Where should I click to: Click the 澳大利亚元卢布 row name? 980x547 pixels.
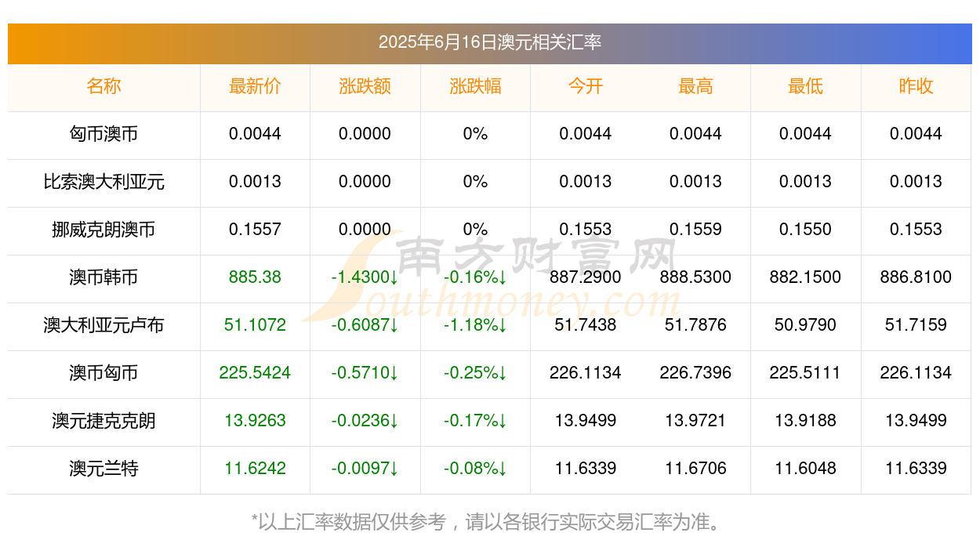[103, 325]
